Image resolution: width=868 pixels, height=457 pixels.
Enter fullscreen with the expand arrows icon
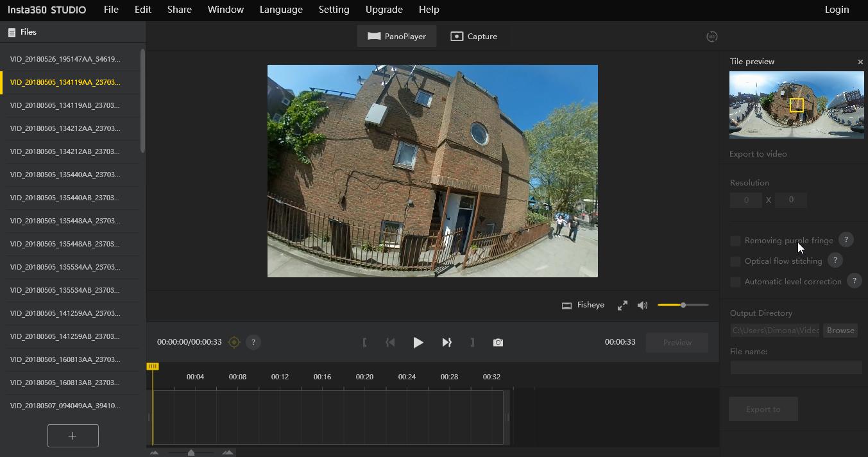[622, 306]
